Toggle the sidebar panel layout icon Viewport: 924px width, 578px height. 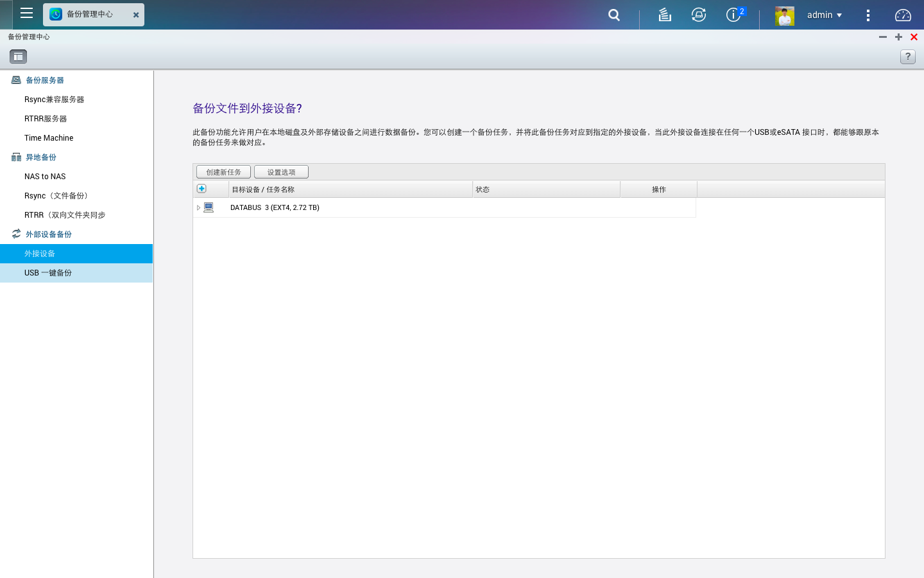click(x=18, y=57)
